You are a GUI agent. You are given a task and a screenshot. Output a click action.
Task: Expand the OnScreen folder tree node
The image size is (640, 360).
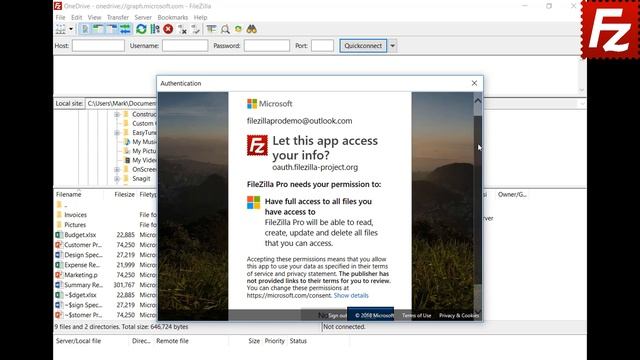(117, 169)
